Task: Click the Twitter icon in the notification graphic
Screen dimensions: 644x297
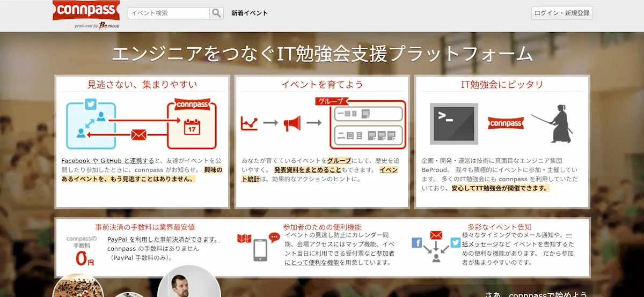Action: (456, 243)
